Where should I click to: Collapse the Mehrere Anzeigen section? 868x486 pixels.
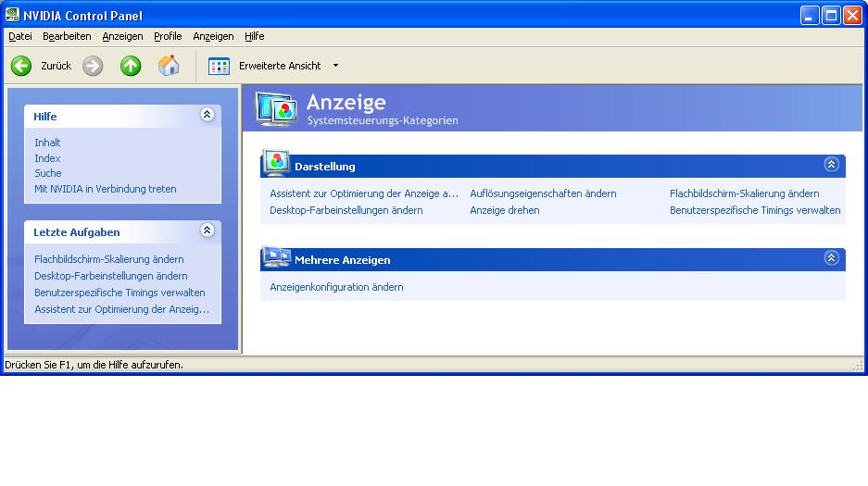pos(831,258)
